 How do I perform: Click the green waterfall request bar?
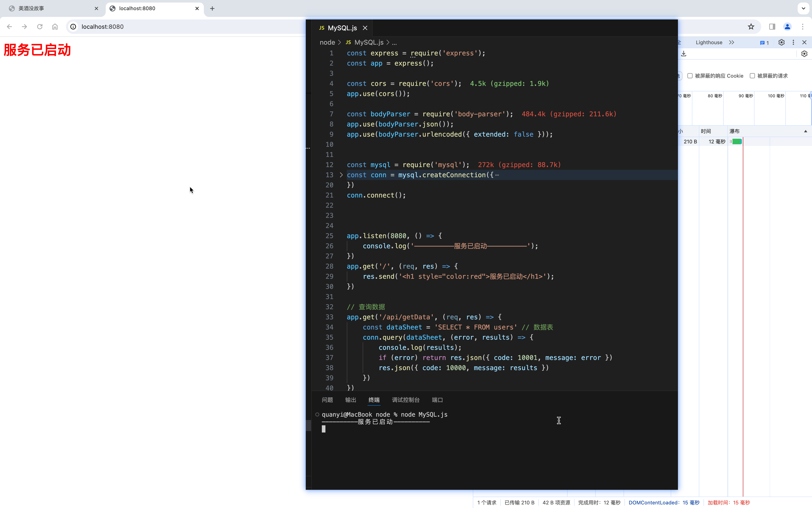pyautogui.click(x=737, y=141)
